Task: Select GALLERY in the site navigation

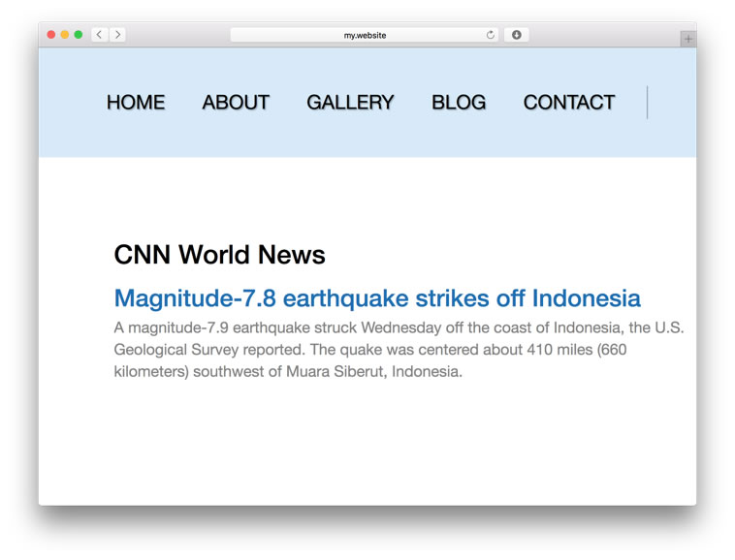Action: pos(350,103)
